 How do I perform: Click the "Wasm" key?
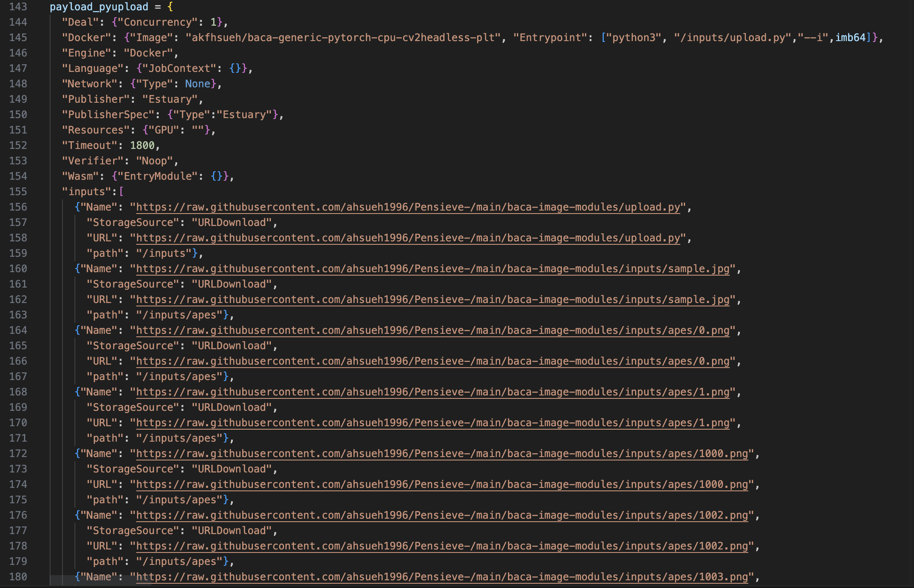(x=80, y=176)
